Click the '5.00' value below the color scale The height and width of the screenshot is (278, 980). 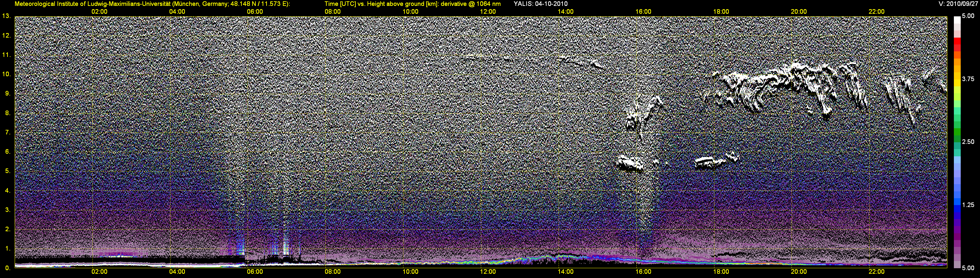click(x=968, y=268)
